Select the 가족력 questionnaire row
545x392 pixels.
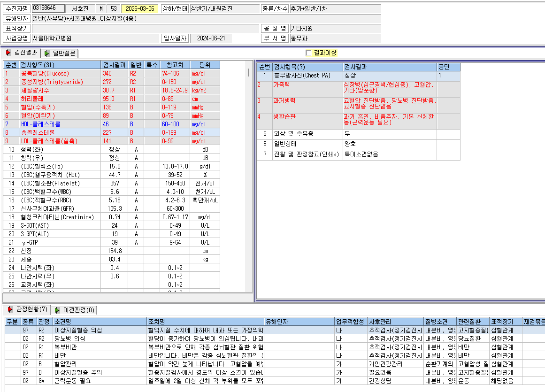358,89
